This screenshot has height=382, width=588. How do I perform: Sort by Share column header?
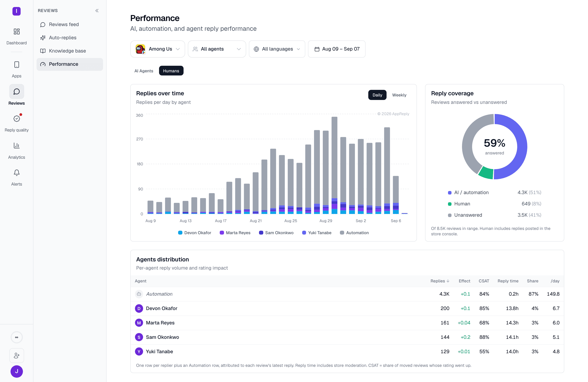tap(532, 281)
